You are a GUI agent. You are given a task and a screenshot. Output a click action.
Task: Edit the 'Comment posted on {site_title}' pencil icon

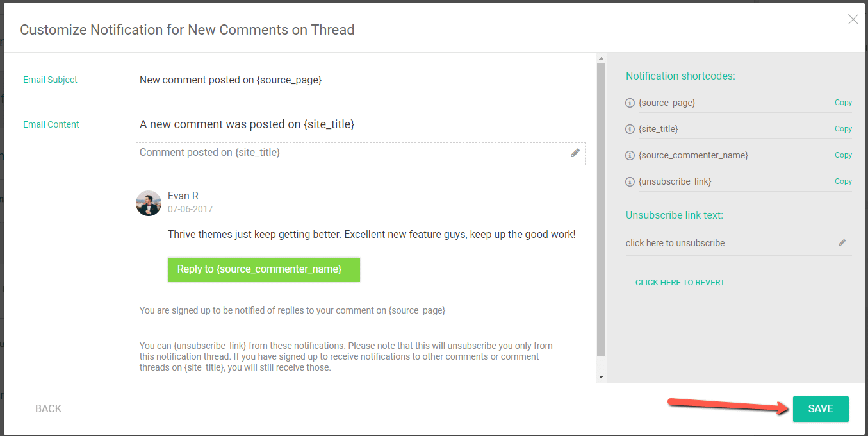575,153
